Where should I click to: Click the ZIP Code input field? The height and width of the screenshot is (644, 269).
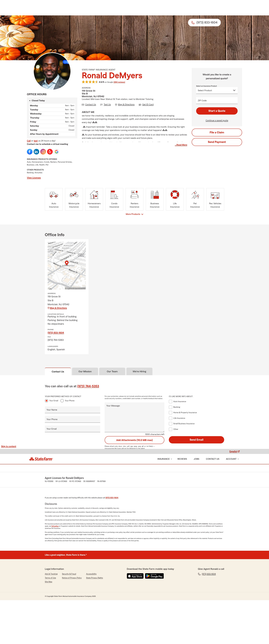click(217, 101)
